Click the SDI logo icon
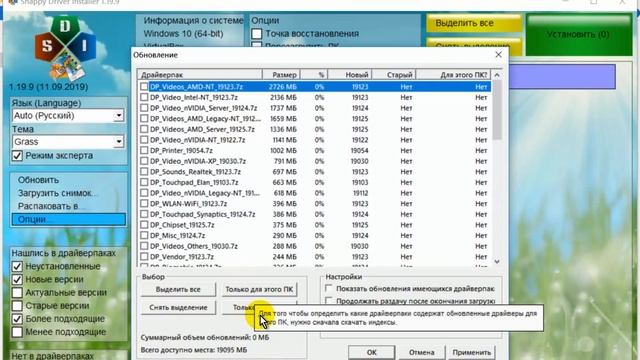 pyautogui.click(x=65, y=48)
